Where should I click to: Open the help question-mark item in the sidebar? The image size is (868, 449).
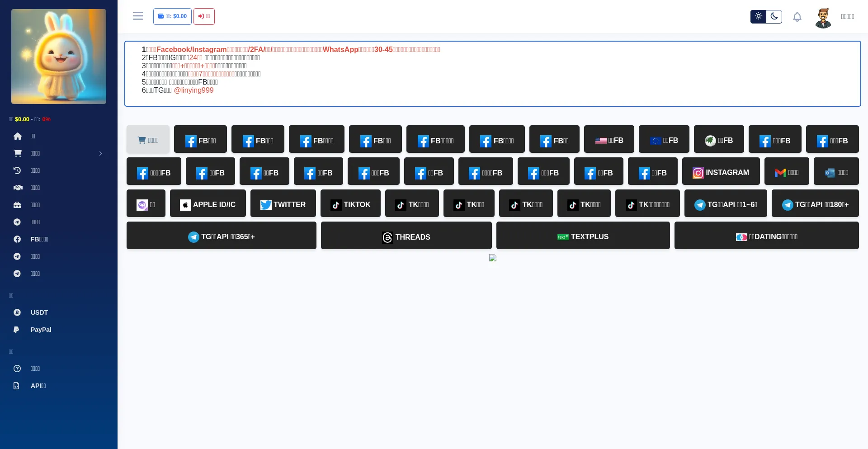click(x=59, y=369)
